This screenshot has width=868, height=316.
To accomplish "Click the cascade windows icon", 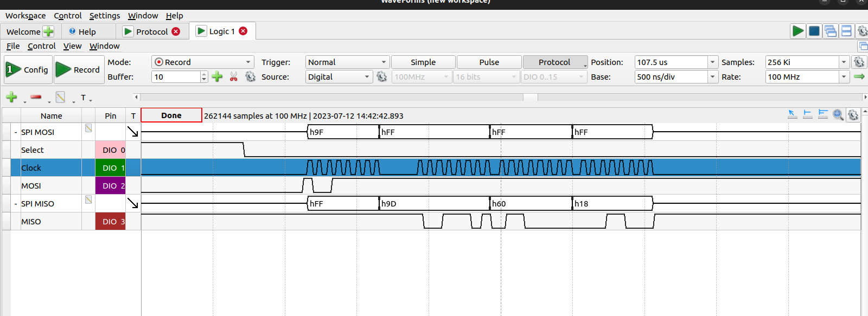I will pos(830,31).
